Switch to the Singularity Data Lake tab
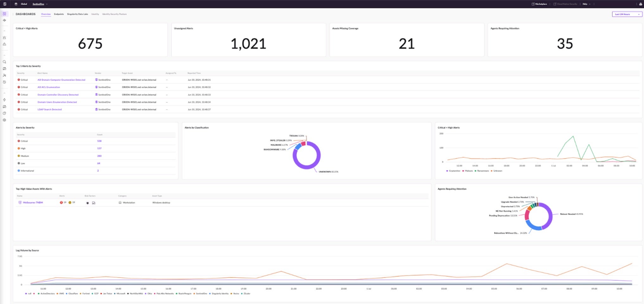 [x=77, y=14]
